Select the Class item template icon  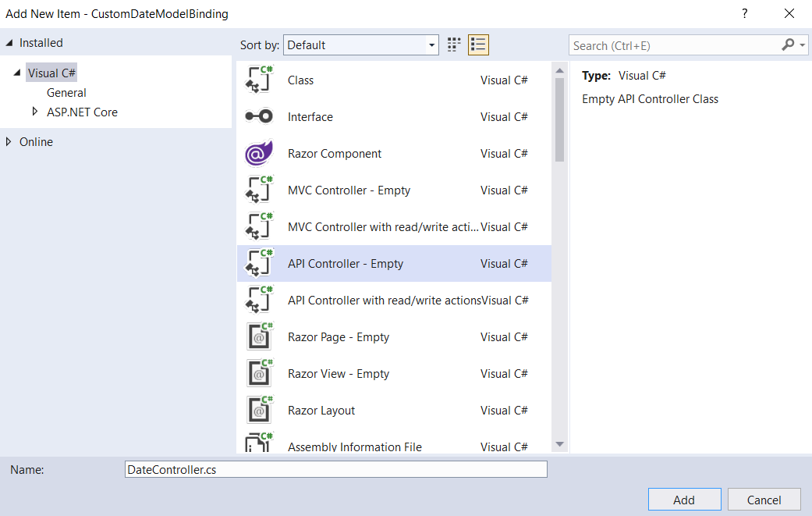258,80
